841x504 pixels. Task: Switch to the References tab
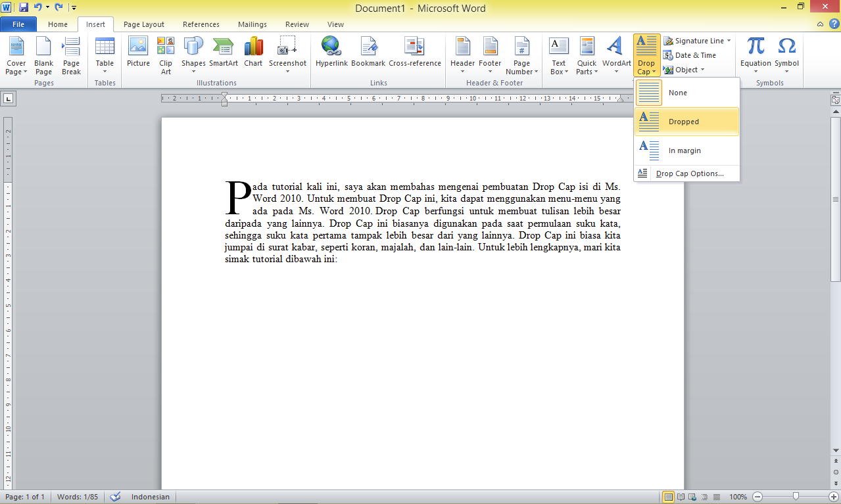click(201, 24)
